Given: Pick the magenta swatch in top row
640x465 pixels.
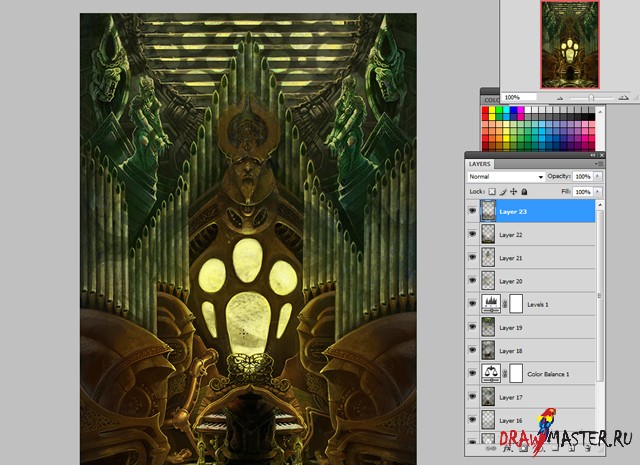Looking at the screenshot, I should click(x=520, y=110).
